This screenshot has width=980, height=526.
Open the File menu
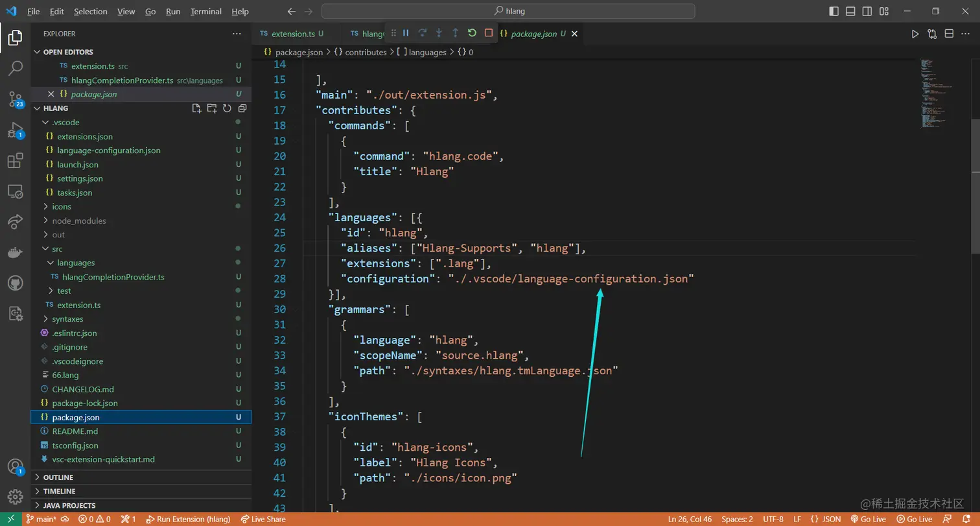coord(34,11)
